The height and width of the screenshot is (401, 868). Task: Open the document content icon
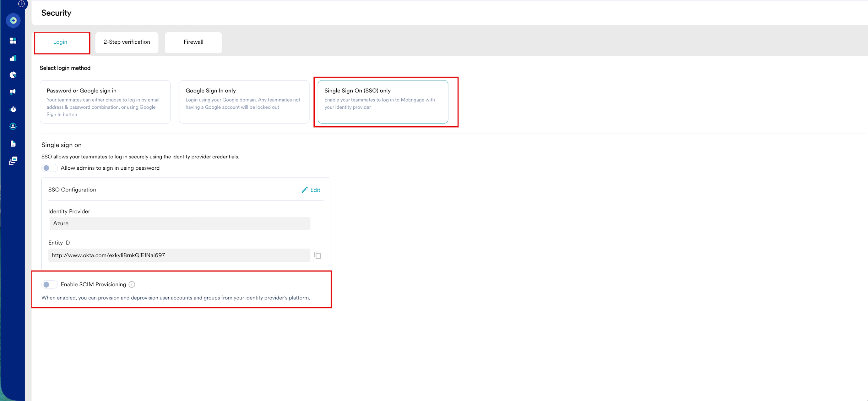click(13, 144)
